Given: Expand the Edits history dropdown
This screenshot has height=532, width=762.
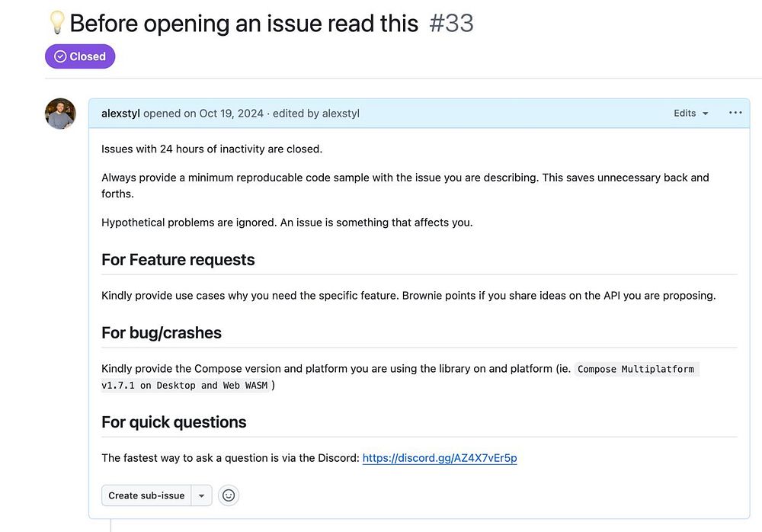Looking at the screenshot, I should (x=690, y=113).
